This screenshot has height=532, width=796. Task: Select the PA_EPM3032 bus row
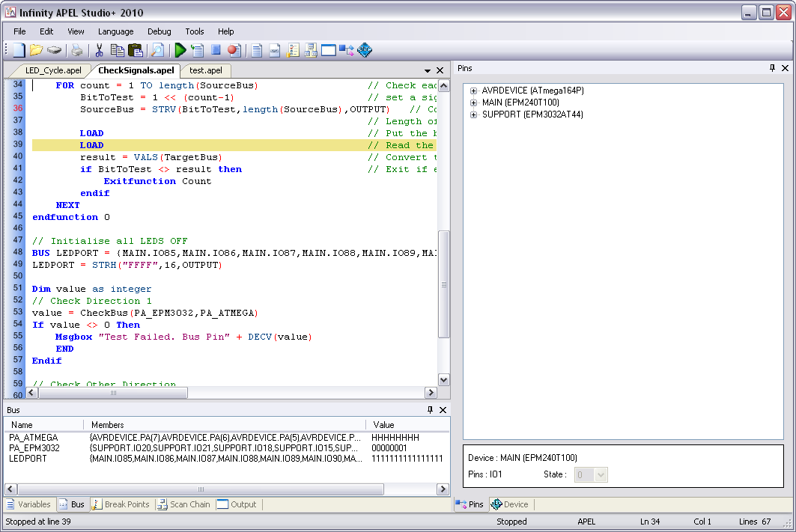pyautogui.click(x=34, y=447)
